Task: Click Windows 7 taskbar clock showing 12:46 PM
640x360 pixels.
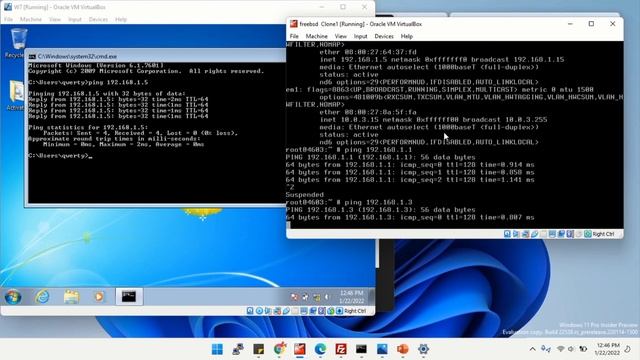Action: [351, 297]
